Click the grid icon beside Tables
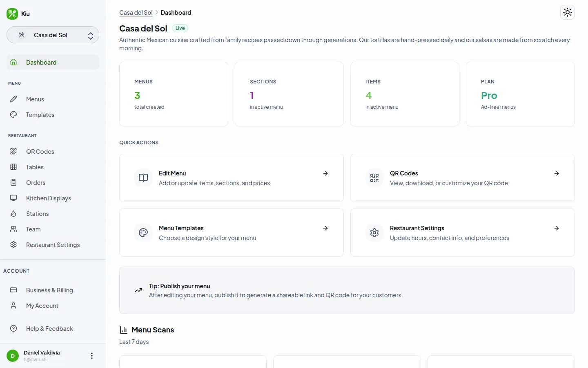 (x=13, y=167)
